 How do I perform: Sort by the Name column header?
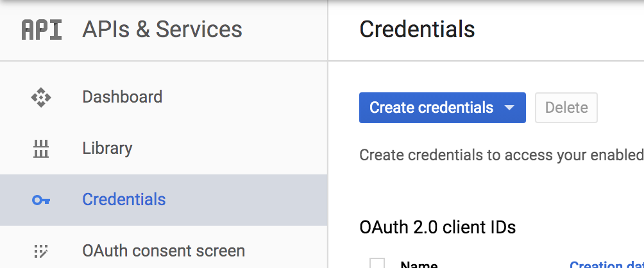(x=419, y=264)
